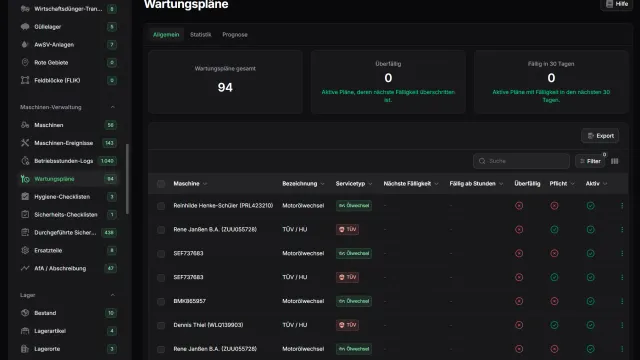Click Pflicht status icon for Dennis Thiel

pyautogui.click(x=554, y=325)
